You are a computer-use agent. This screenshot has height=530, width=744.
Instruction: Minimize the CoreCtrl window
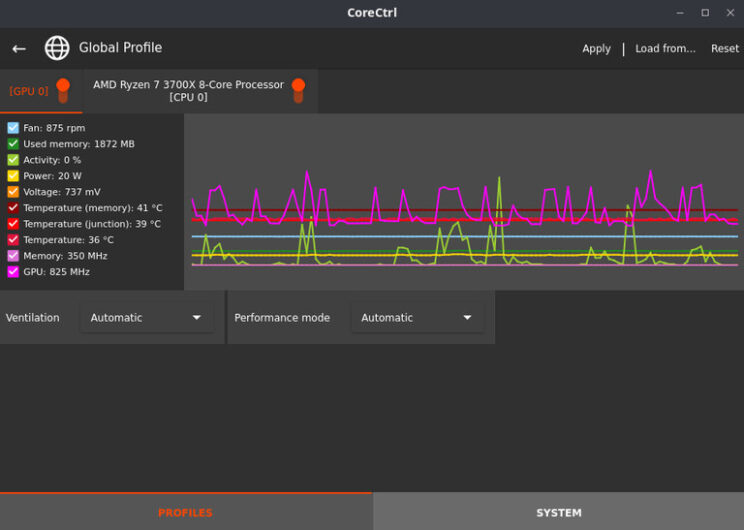[x=680, y=13]
